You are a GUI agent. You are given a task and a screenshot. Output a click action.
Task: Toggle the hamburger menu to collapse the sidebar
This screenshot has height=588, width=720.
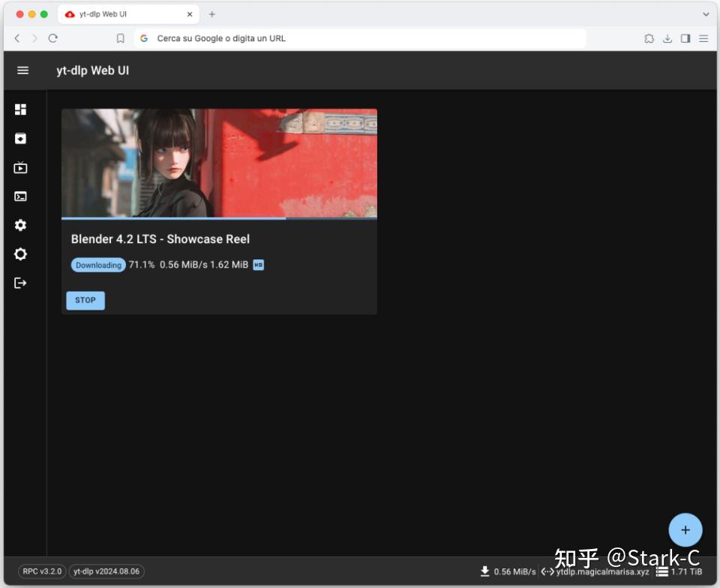22,70
